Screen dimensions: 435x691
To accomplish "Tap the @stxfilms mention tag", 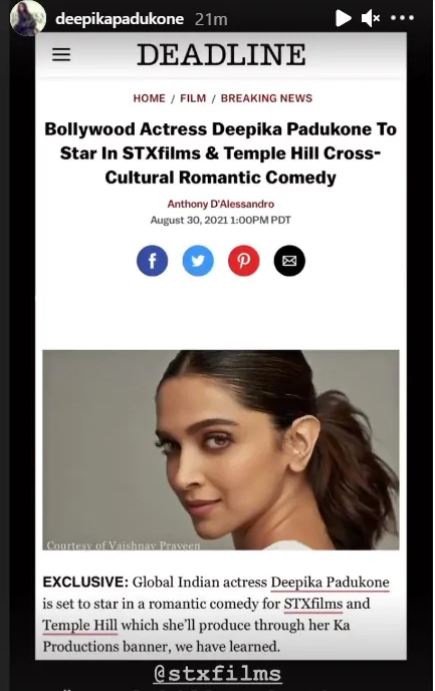I will tap(218, 674).
